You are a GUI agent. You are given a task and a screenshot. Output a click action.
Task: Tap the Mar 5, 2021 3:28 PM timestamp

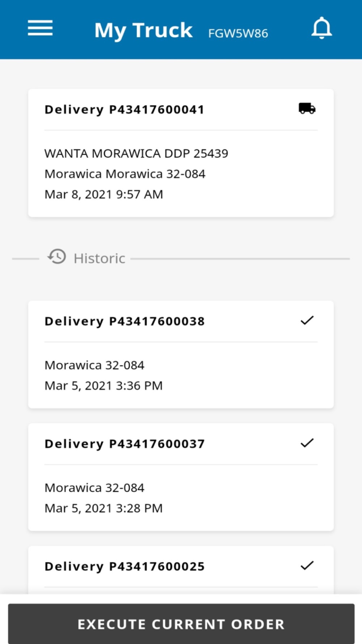point(104,508)
